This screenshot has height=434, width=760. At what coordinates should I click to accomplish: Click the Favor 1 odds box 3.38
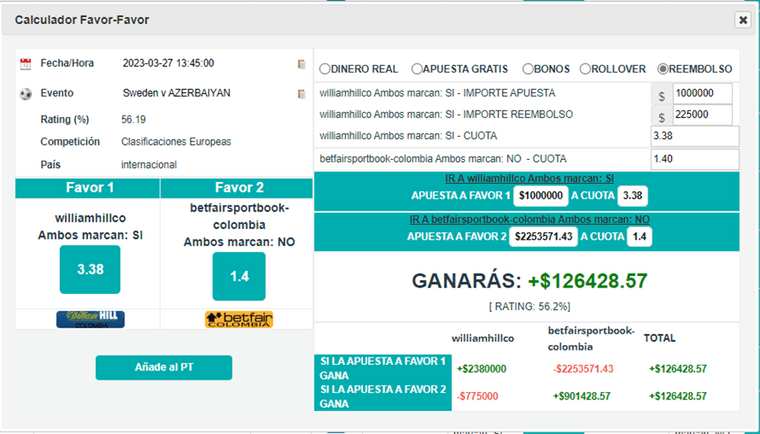90,270
